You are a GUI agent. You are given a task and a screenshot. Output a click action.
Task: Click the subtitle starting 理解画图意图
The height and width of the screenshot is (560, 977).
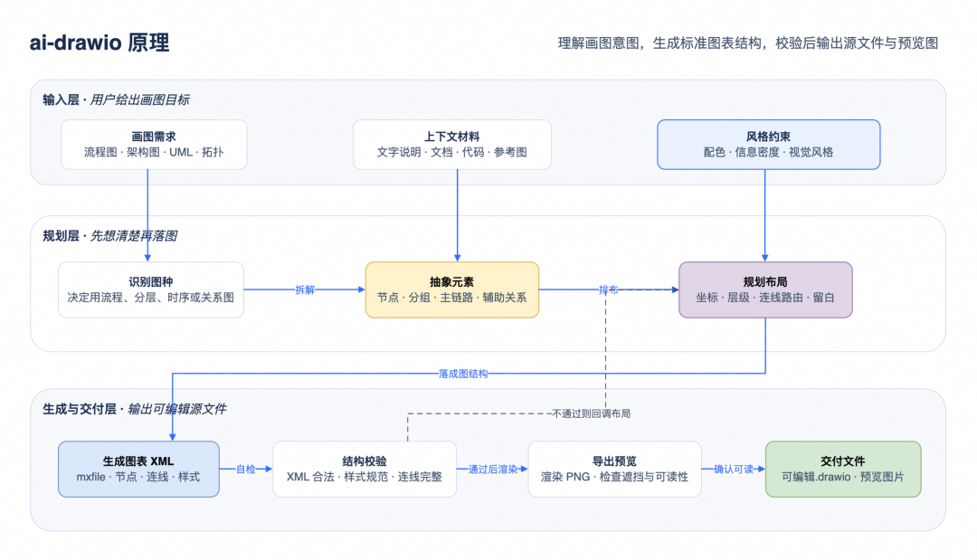748,43
